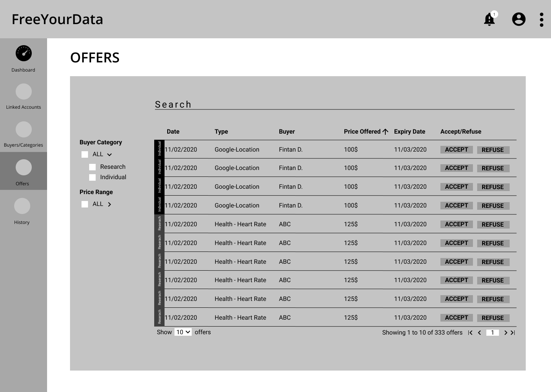Viewport: 551px width, 392px height.
Task: Accept the first ABC Heart Rate offer
Action: 456,224
